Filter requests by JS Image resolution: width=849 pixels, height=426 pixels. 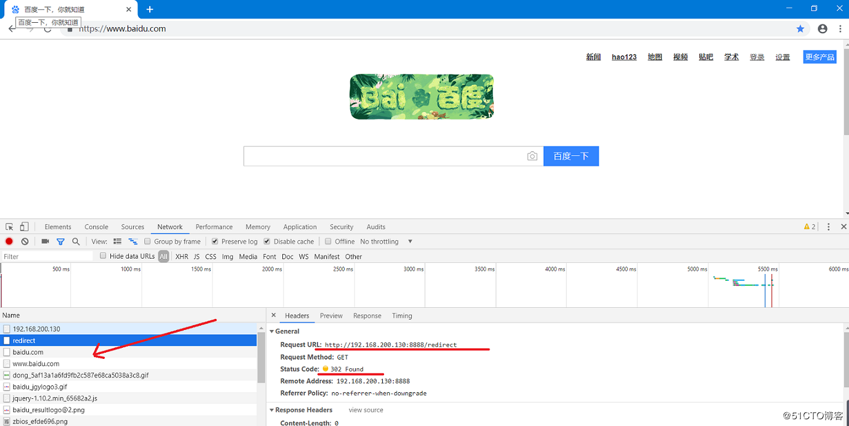[x=197, y=257]
